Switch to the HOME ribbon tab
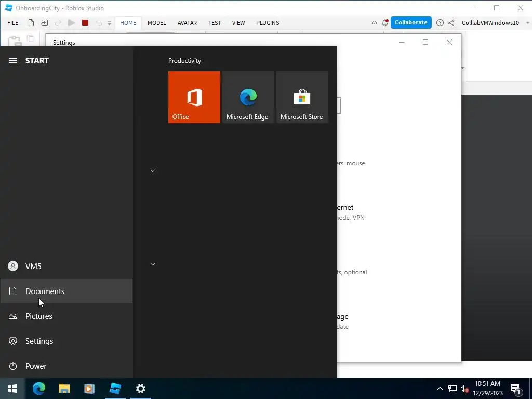 click(x=128, y=23)
